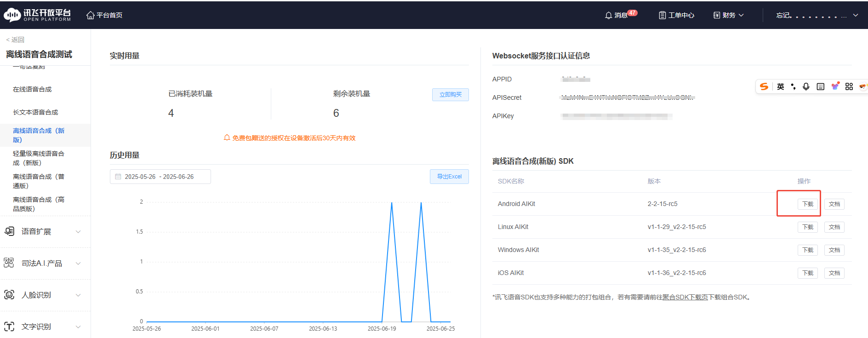Expand the 财务 finance menu
This screenshot has height=338, width=868.
[728, 15]
